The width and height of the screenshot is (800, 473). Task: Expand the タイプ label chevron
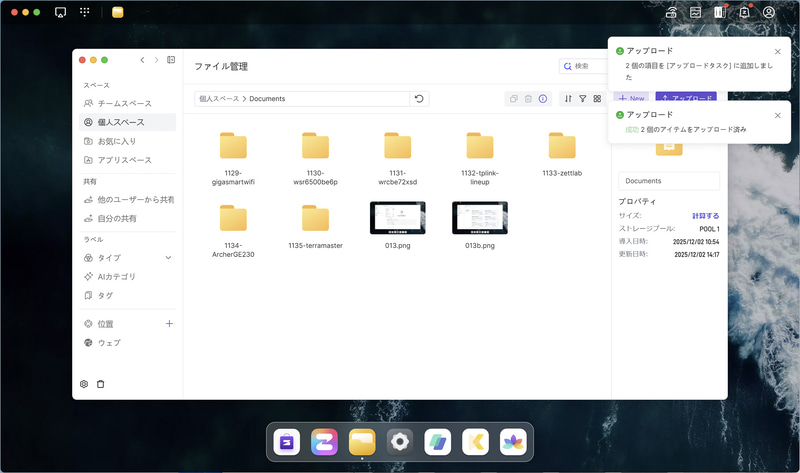[x=168, y=258]
